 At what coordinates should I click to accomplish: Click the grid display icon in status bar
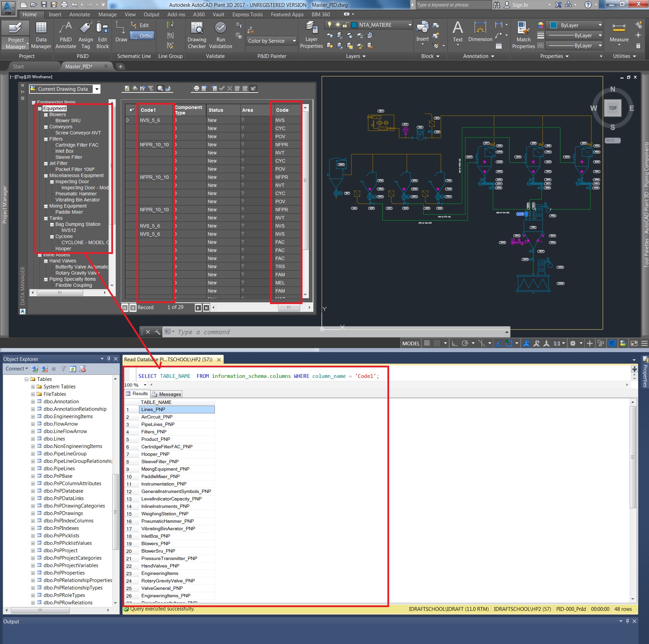427,343
